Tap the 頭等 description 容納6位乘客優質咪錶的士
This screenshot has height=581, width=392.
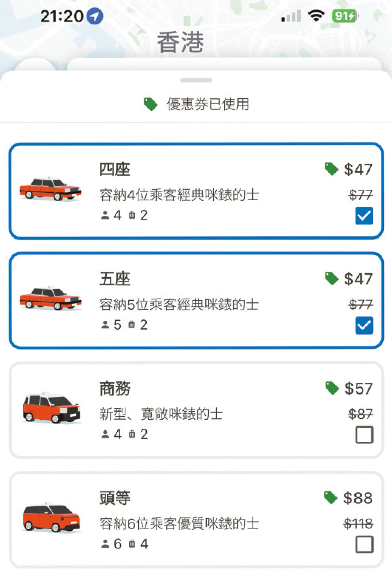tap(179, 524)
